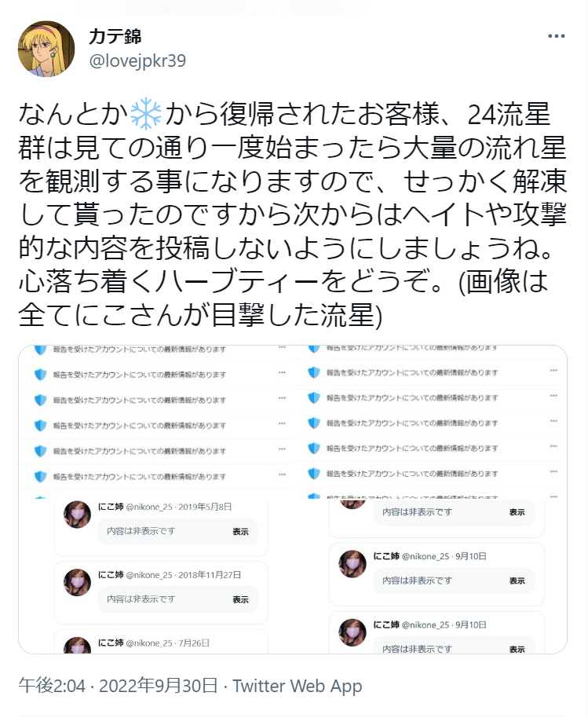Click にこ姉 avatar beside 2018年11月27日 post

(78, 582)
